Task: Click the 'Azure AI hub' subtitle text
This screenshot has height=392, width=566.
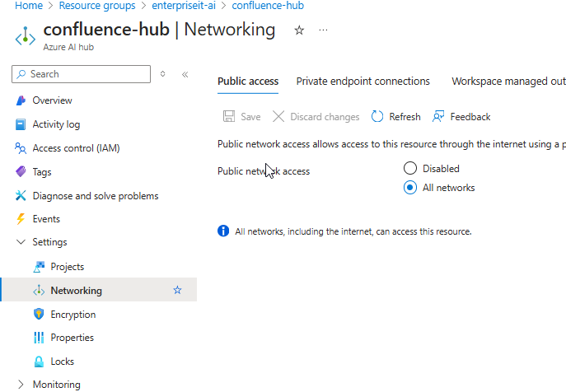Action: (x=68, y=47)
